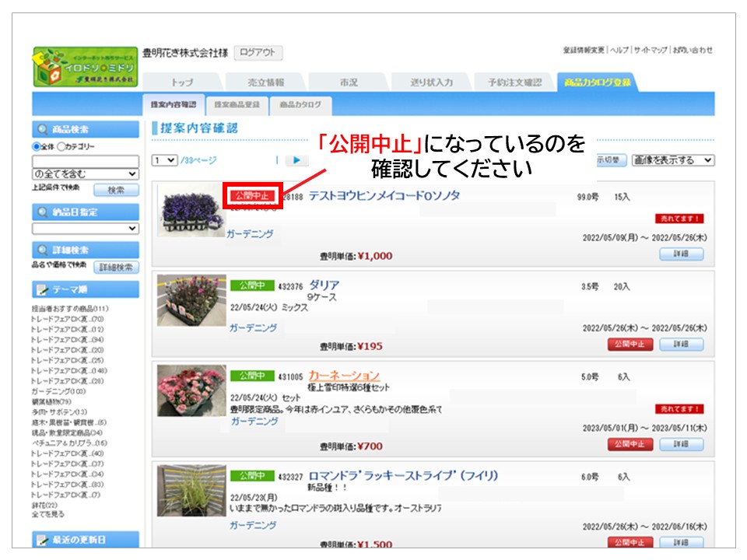Viewport: 747px width, 560px height.
Task: Open the カーネーション product link
Action: [x=344, y=376]
